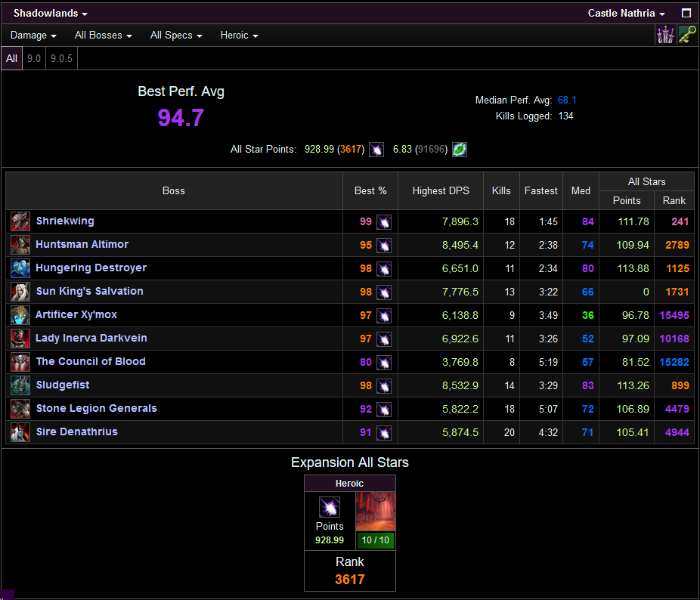Click Sludgefist's all-star rank 899
The width and height of the screenshot is (700, 600).
click(680, 385)
